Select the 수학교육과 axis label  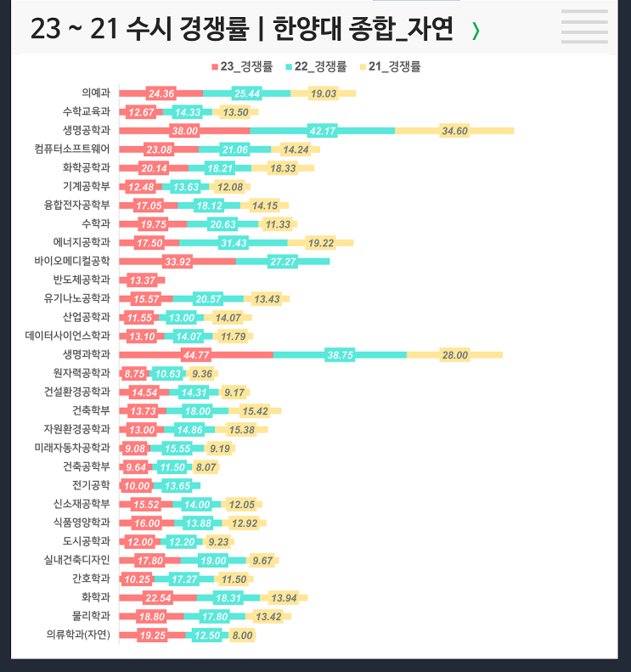coord(87,111)
